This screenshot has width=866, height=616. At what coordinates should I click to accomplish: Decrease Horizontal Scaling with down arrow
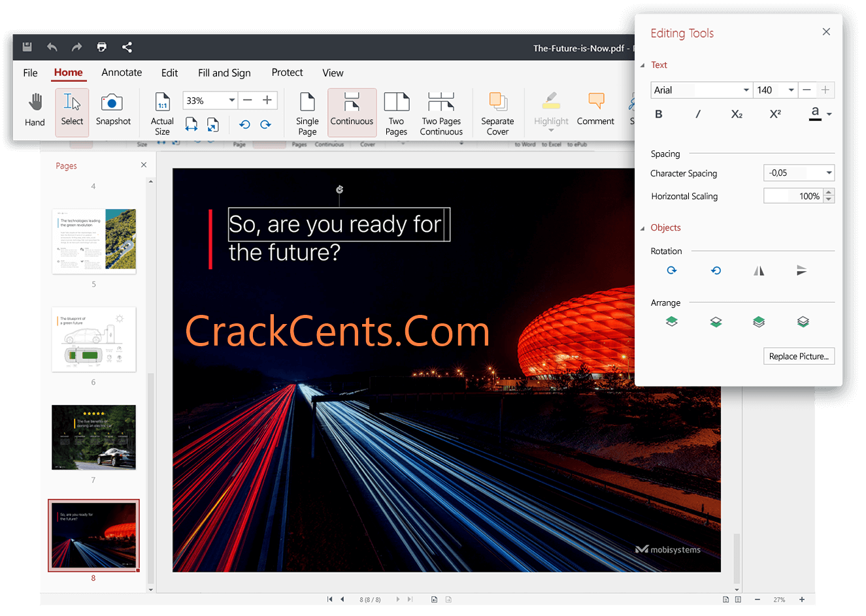click(829, 200)
